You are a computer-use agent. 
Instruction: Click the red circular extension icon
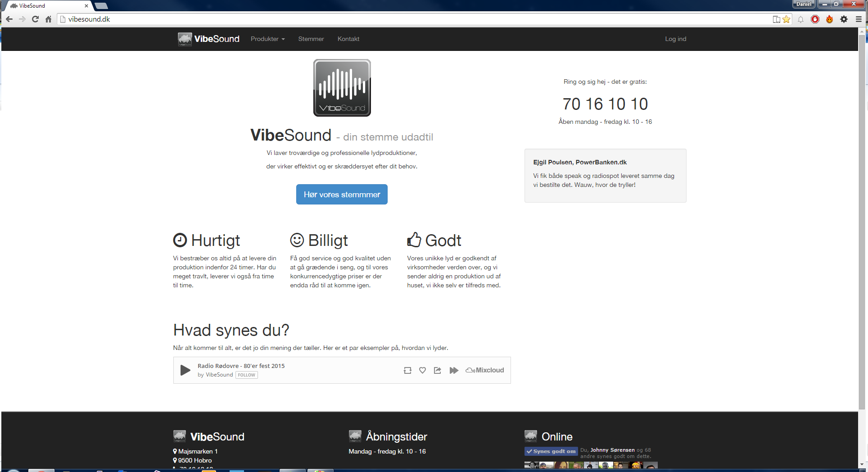(815, 19)
